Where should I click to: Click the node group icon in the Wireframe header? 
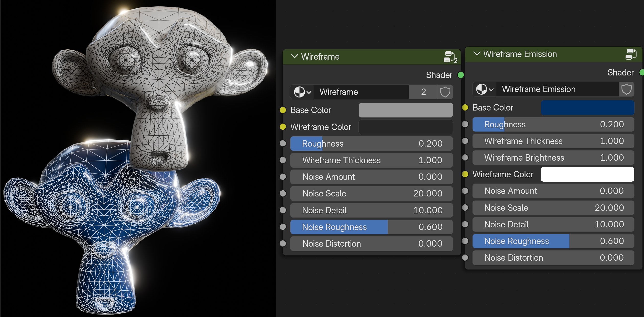(449, 57)
